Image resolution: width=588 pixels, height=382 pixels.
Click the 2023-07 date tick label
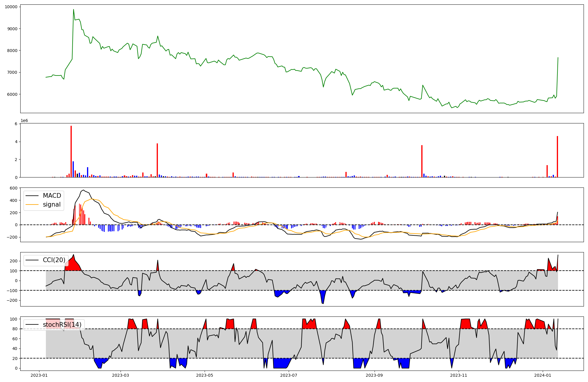coord(289,375)
